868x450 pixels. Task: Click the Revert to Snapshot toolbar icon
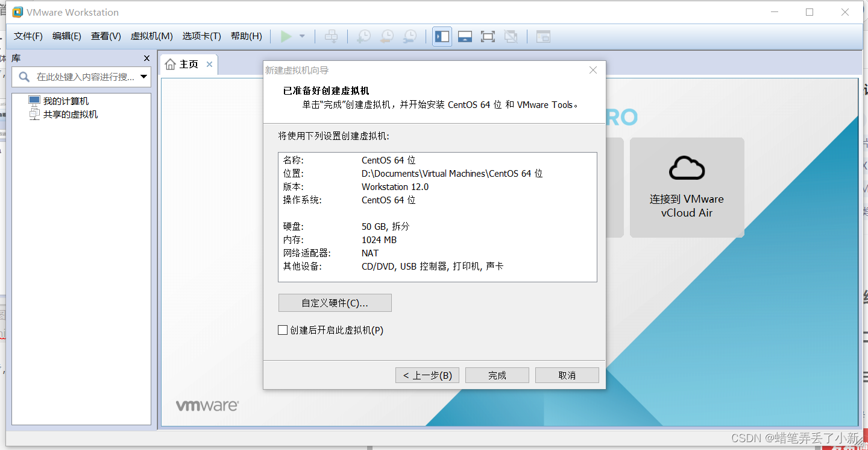(386, 37)
